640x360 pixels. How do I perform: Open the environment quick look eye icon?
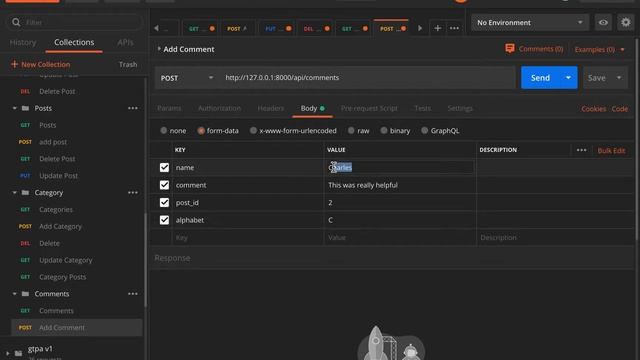tap(603, 22)
